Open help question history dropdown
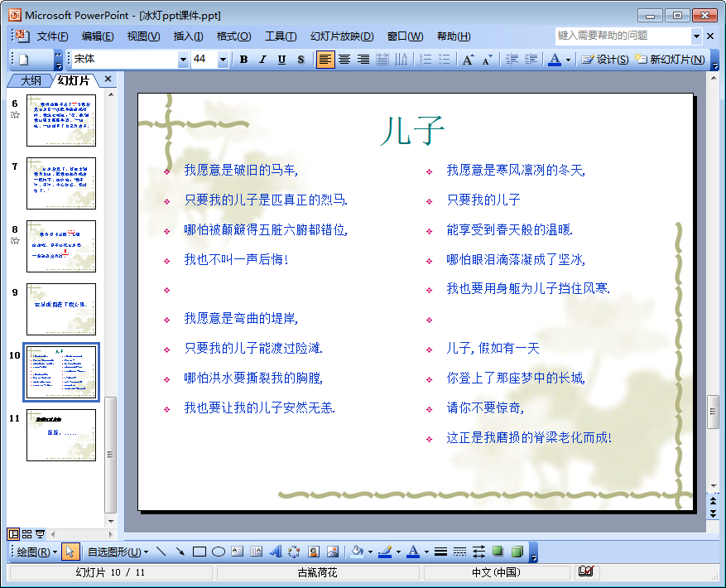This screenshot has width=726, height=588. click(696, 36)
